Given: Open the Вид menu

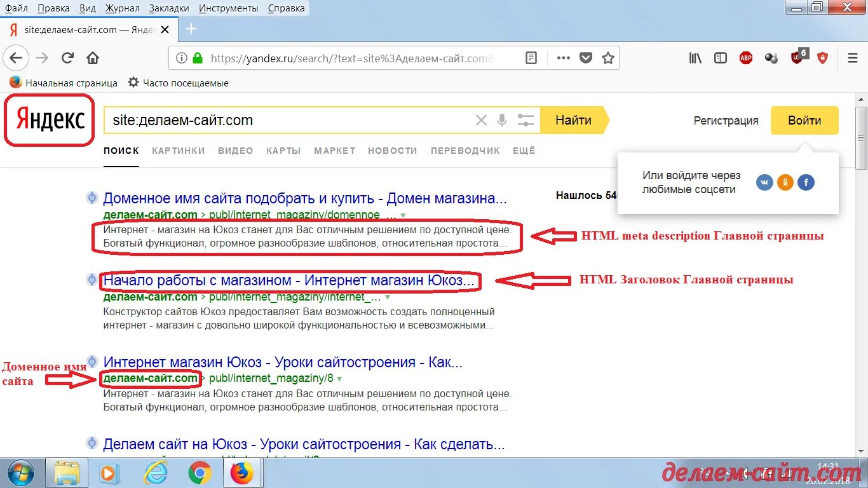Looking at the screenshot, I should [88, 8].
